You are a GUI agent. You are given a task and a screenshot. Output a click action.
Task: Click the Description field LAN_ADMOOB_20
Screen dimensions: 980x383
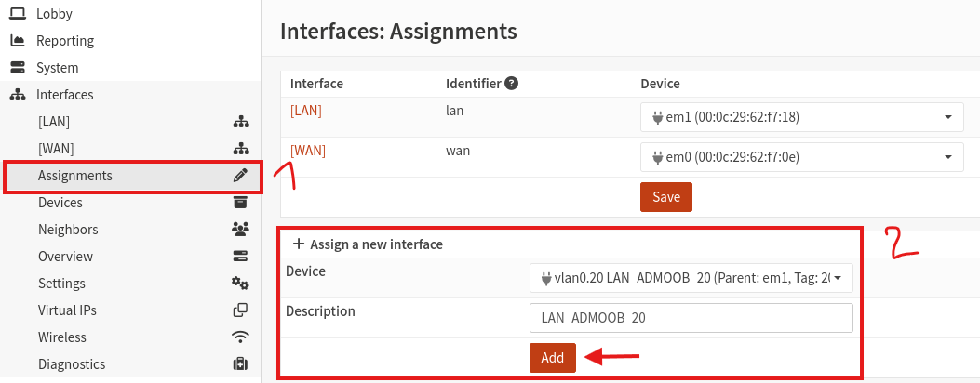pos(691,318)
